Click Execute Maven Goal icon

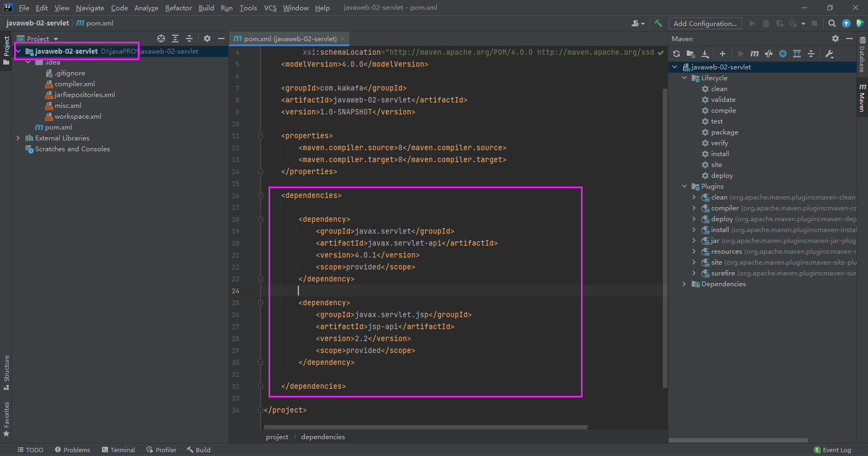tap(754, 54)
